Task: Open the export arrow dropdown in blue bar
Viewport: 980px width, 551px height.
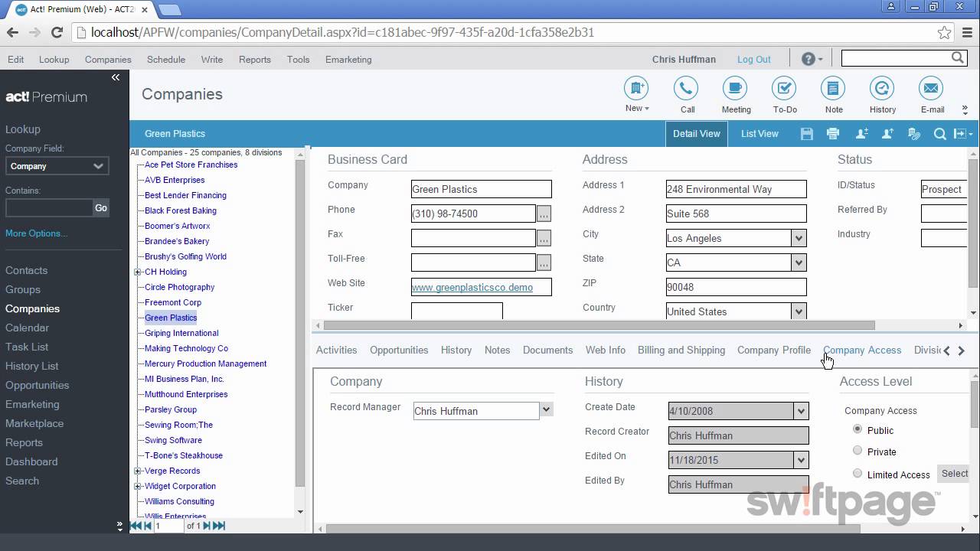Action: 963,134
